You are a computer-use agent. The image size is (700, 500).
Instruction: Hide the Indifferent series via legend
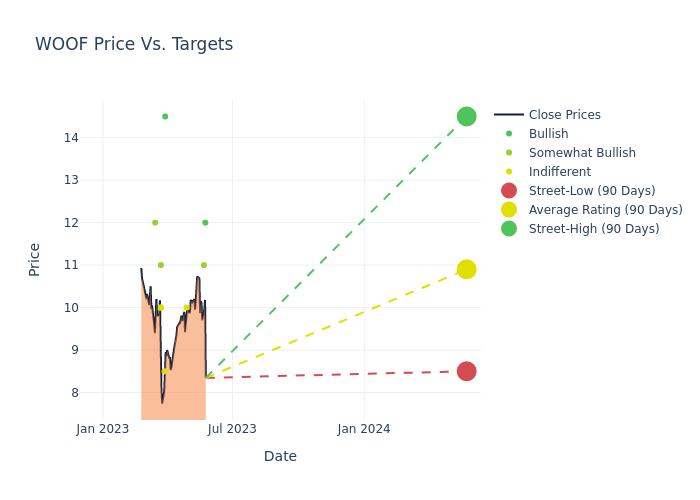pyautogui.click(x=559, y=172)
